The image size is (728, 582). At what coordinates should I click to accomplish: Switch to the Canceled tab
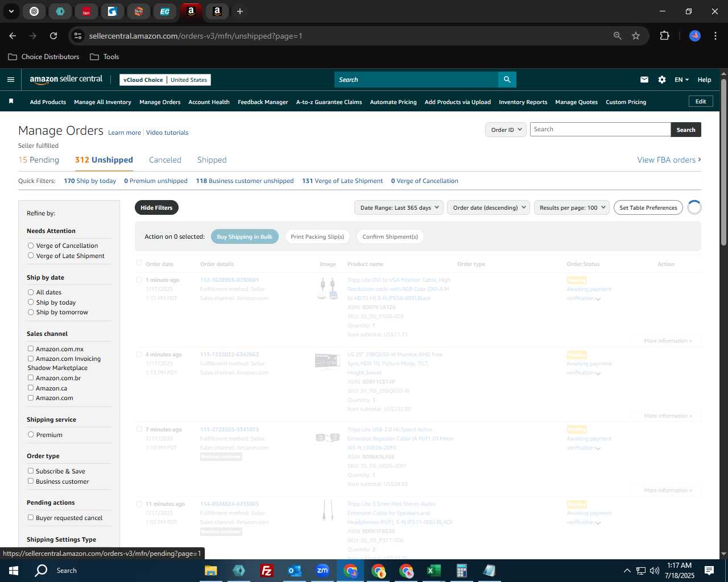tap(165, 160)
